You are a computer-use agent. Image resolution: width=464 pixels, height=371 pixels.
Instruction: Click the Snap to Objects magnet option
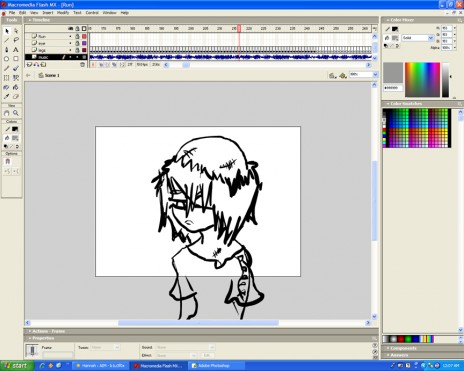8,162
